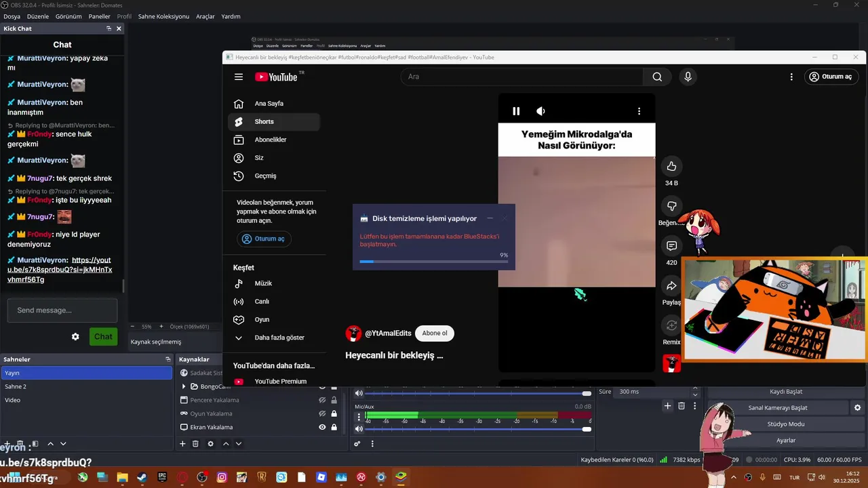This screenshot has height=488, width=868.
Task: Open Mic/Aux three-dot options menu
Action: pyautogui.click(x=359, y=418)
